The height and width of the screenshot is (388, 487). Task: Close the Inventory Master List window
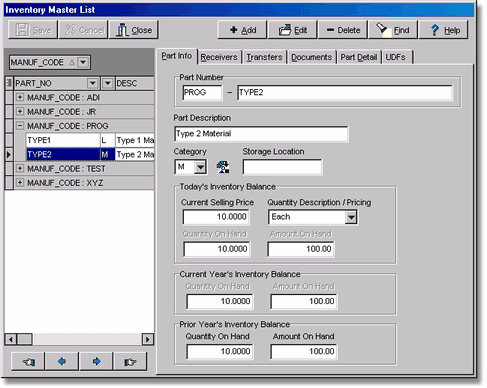[x=134, y=30]
